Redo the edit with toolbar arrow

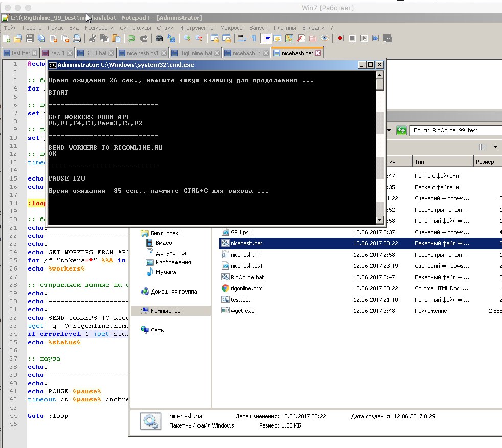144,38
